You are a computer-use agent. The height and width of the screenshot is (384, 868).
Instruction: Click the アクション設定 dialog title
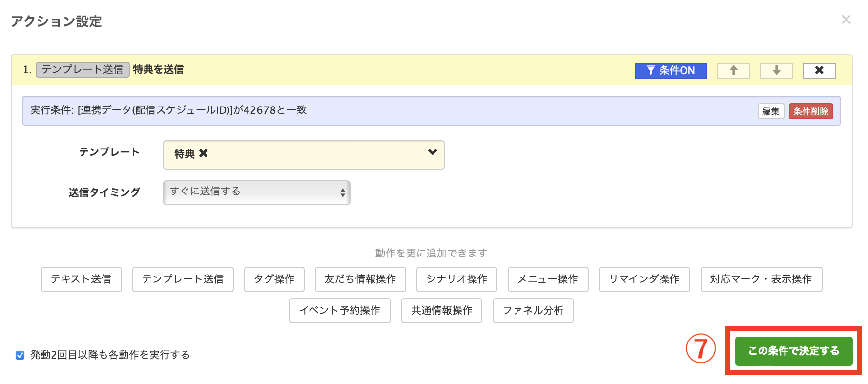click(56, 21)
